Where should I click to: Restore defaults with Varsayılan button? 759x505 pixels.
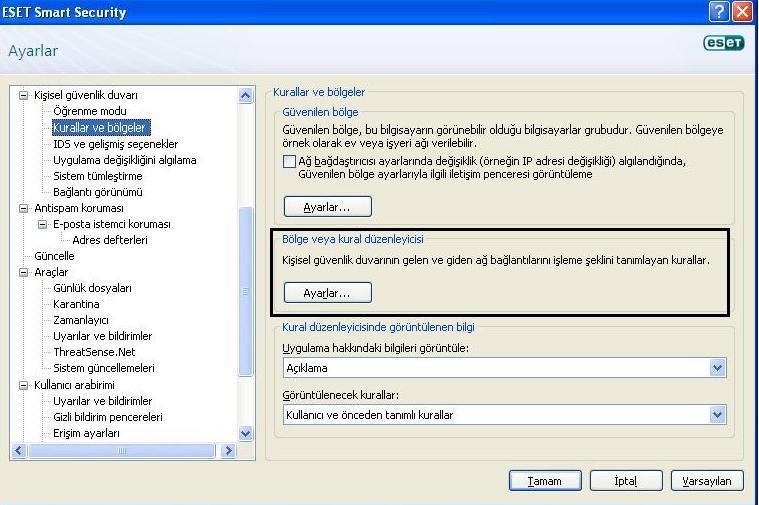pyautogui.click(x=707, y=481)
